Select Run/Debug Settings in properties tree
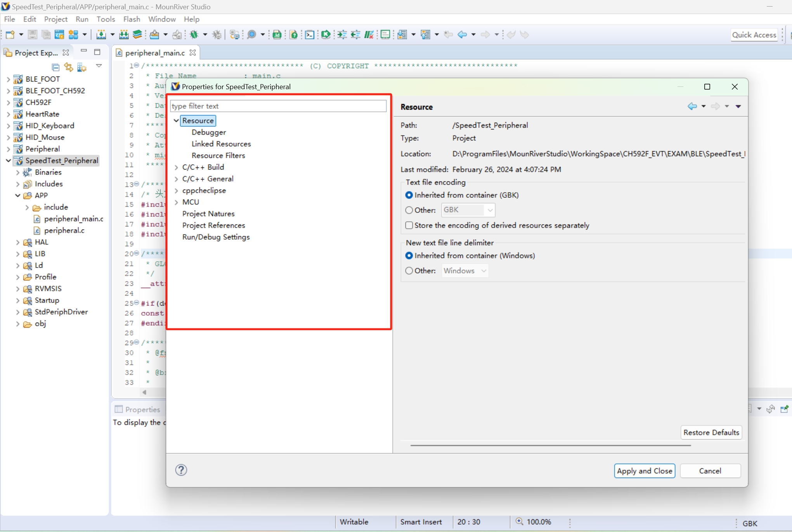 pyautogui.click(x=216, y=237)
